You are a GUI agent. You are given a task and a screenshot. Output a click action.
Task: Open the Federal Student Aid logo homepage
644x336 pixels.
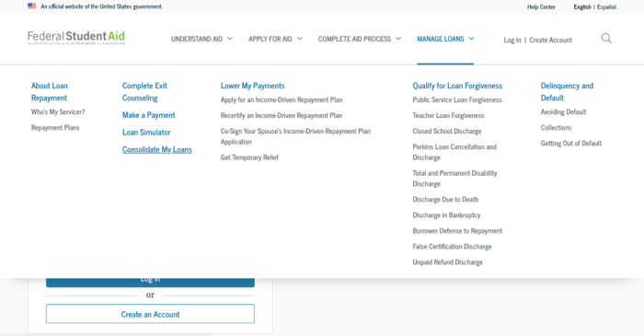(76, 38)
